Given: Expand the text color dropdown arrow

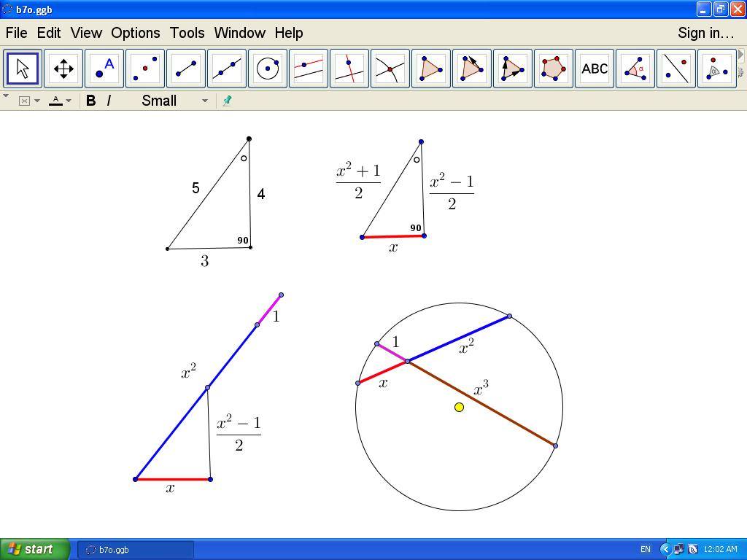Looking at the screenshot, I should click(69, 101).
